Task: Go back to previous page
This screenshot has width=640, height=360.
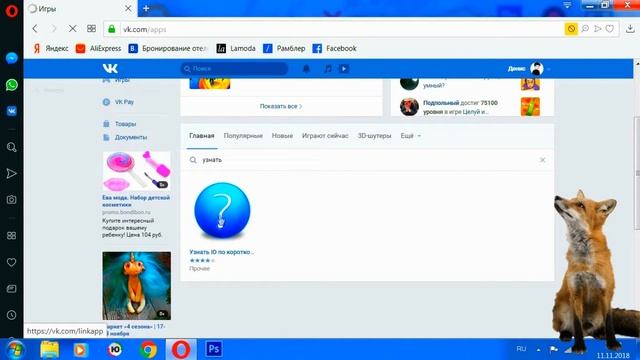Action: click(35, 29)
